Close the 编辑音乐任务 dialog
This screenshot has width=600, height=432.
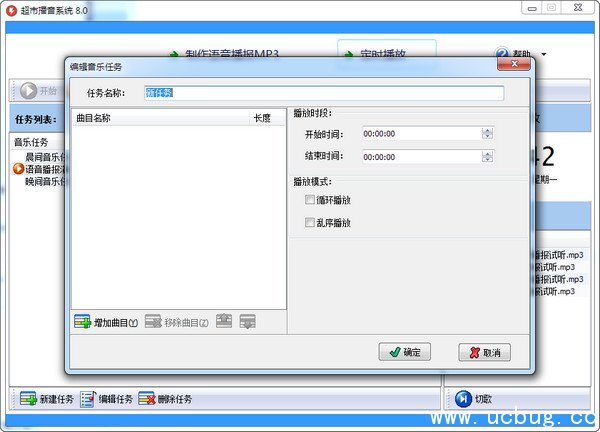(x=514, y=64)
